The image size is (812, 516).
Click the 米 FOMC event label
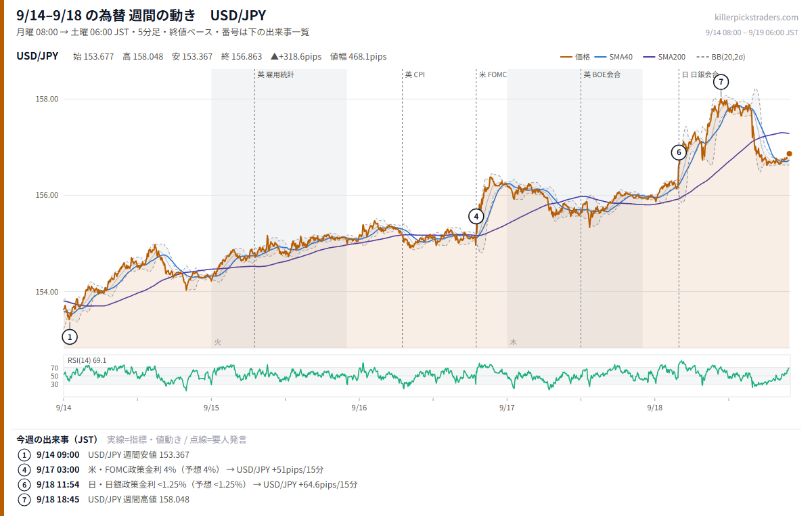tap(493, 74)
